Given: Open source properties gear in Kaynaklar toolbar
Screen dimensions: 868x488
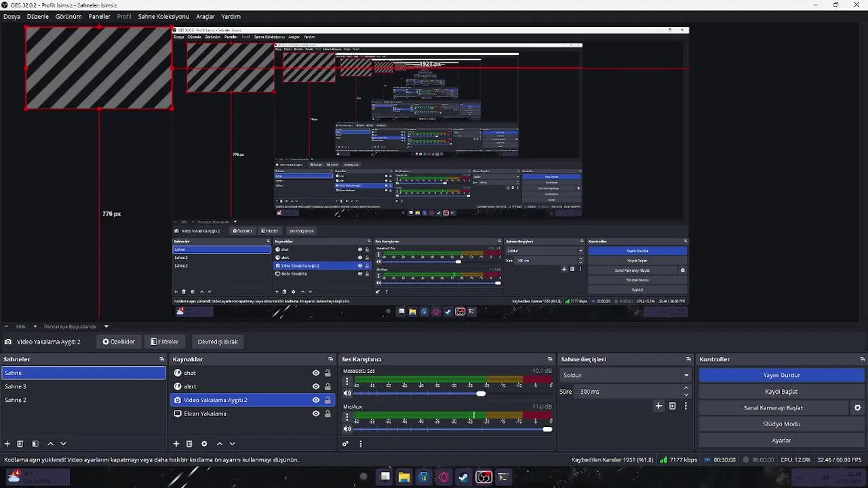Looking at the screenshot, I should click(204, 444).
